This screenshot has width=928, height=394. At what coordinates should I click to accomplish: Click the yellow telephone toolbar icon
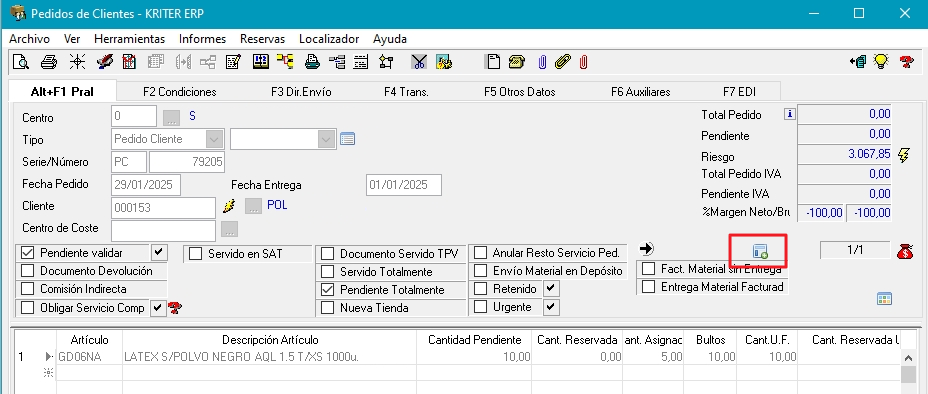tap(517, 62)
